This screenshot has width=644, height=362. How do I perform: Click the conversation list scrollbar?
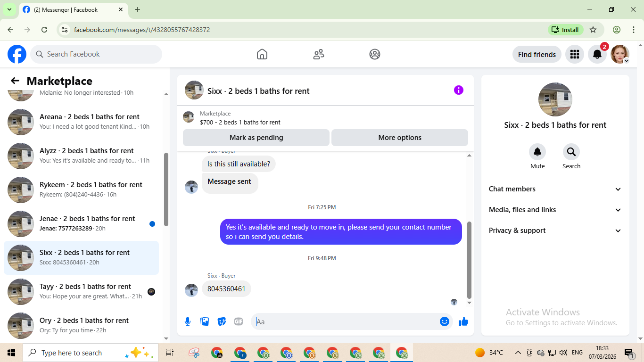pos(166,190)
